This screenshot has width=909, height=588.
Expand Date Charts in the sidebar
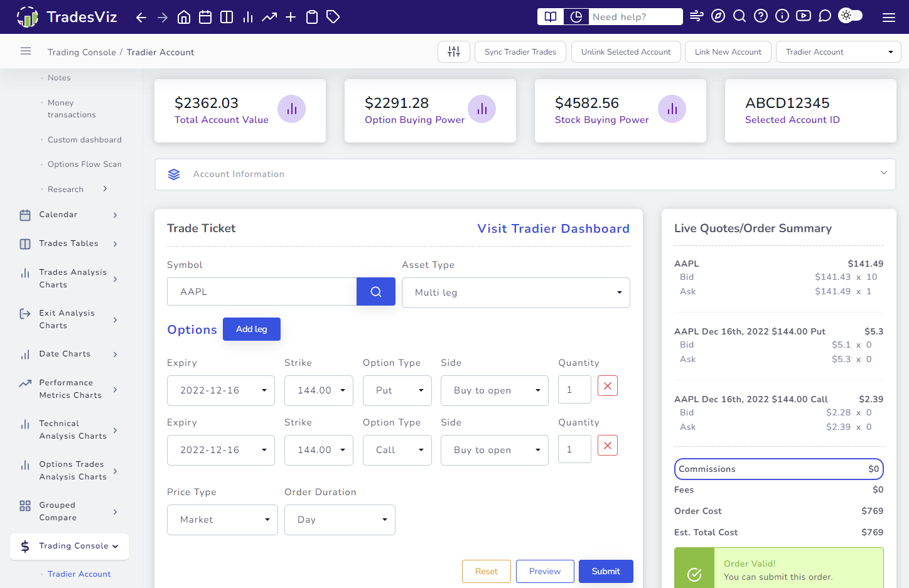point(69,354)
